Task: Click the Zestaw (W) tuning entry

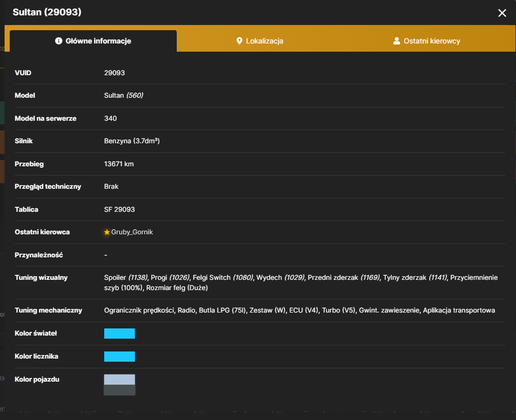Action: pyautogui.click(x=268, y=310)
